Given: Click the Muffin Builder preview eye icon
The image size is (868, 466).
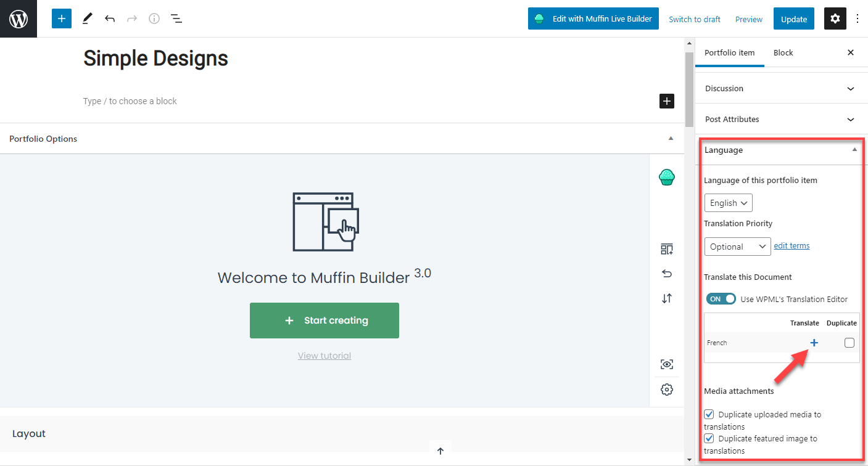Looking at the screenshot, I should point(667,364).
